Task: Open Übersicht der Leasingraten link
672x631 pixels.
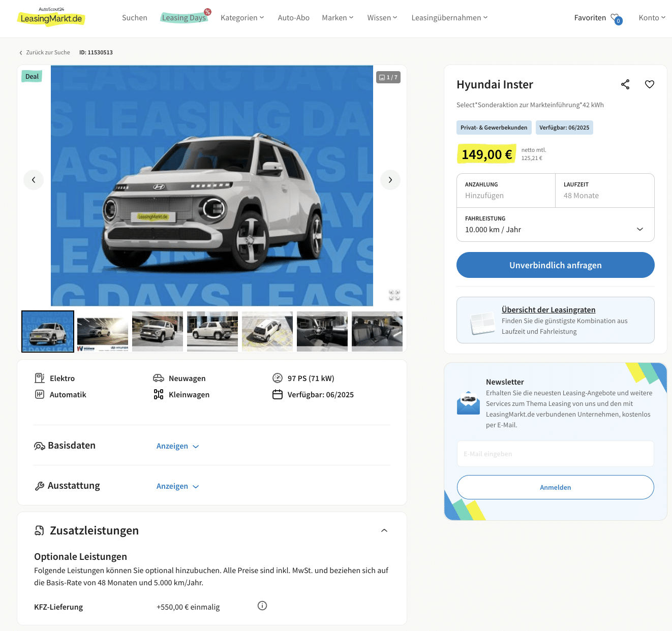Action: [548, 310]
